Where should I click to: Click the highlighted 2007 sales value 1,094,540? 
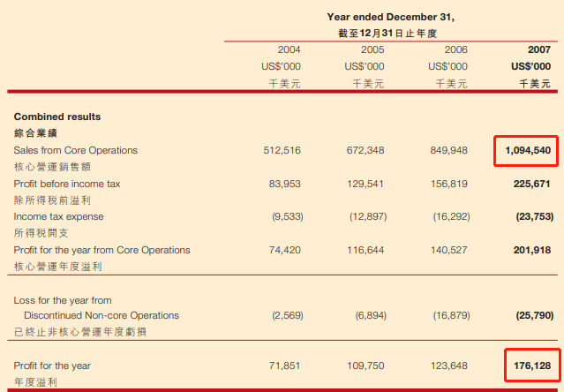[x=528, y=151]
